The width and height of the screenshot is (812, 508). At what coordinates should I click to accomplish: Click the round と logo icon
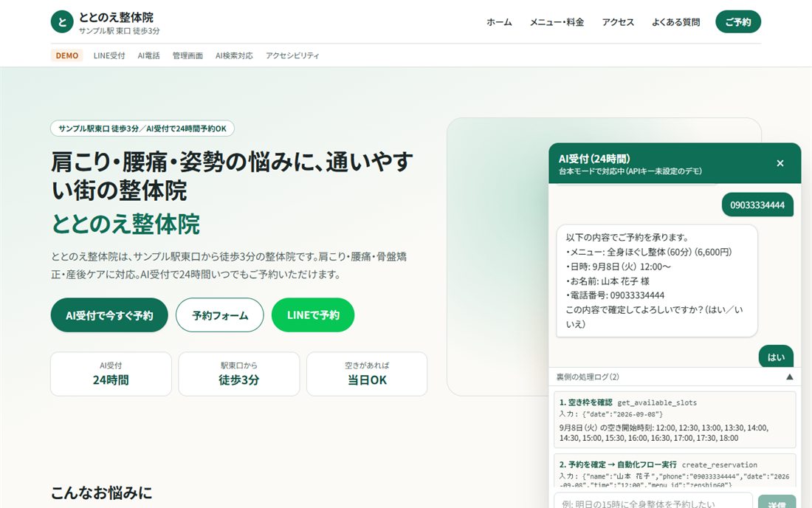(x=62, y=21)
